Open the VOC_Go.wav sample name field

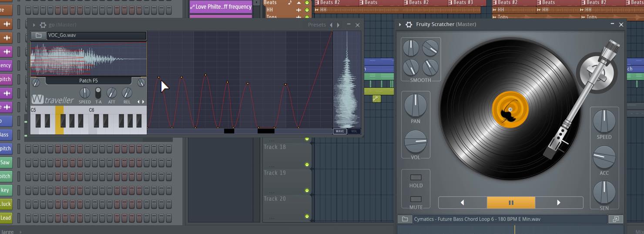point(96,35)
